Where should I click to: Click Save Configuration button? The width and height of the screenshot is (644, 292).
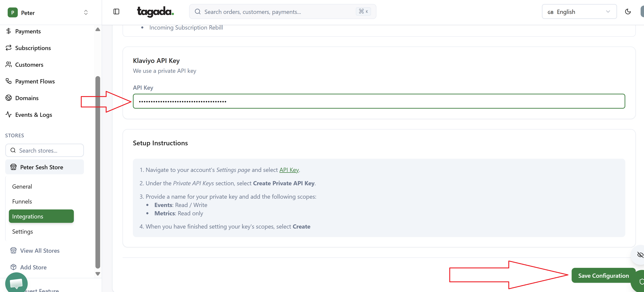tap(603, 275)
